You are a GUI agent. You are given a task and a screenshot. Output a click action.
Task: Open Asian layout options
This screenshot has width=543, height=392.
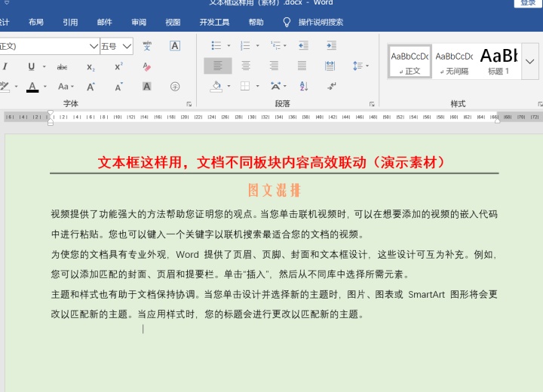point(278,86)
